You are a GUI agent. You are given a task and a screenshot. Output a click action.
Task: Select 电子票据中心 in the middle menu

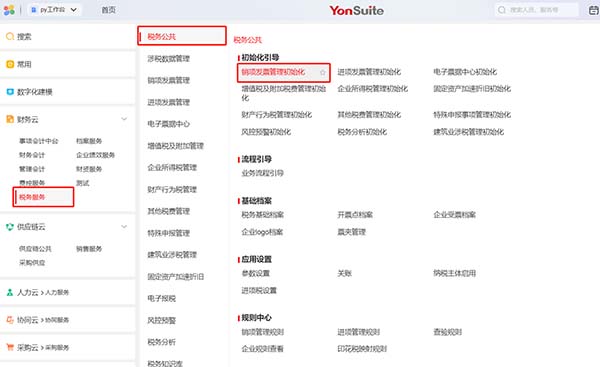pyautogui.click(x=169, y=124)
